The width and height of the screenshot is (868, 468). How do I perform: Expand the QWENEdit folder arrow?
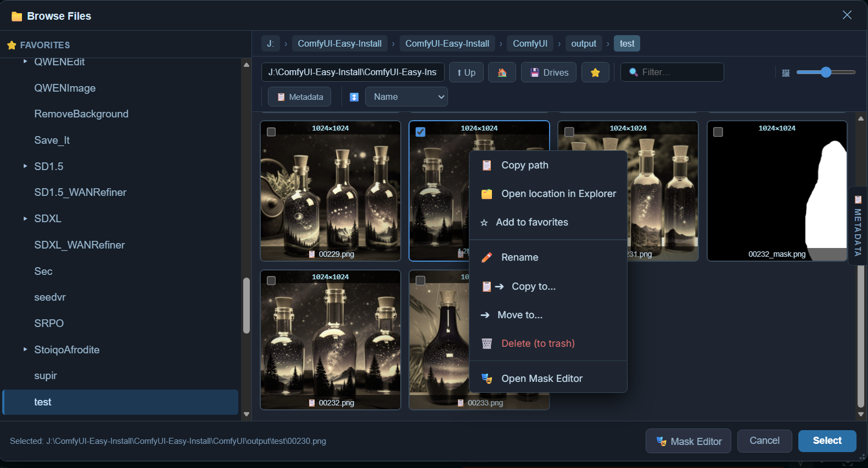[x=25, y=61]
